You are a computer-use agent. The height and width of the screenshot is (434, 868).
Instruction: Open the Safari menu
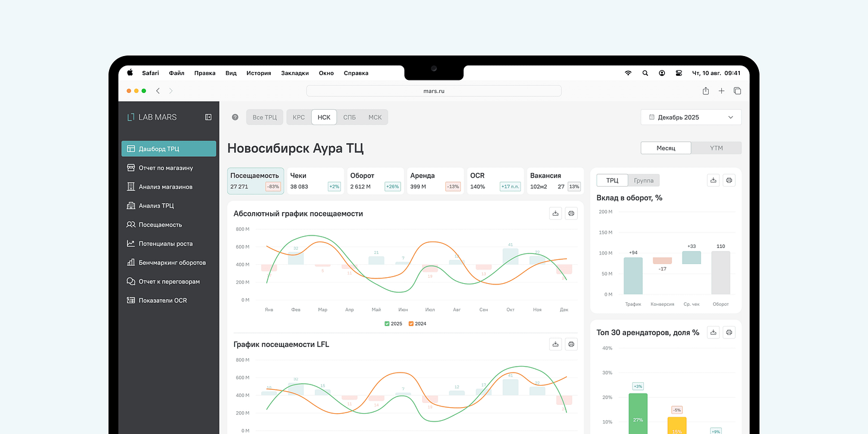coord(150,73)
